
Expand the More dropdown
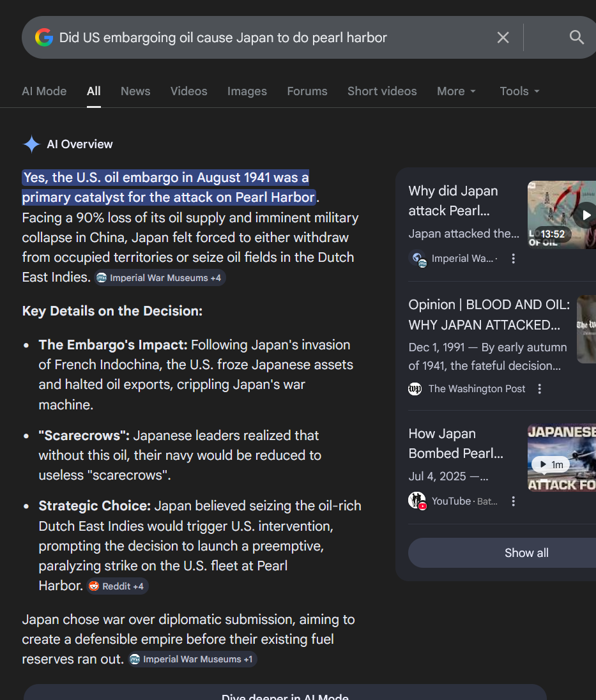point(456,91)
